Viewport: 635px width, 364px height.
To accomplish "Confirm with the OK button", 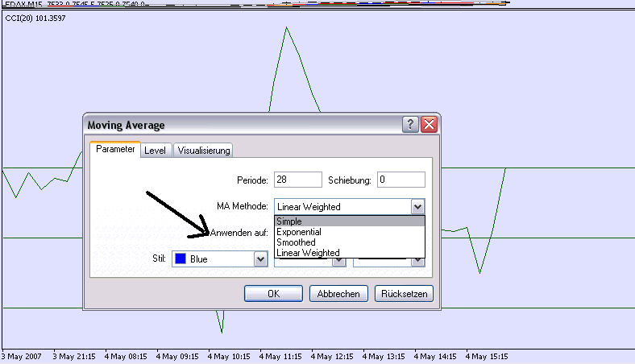I will pos(273,294).
